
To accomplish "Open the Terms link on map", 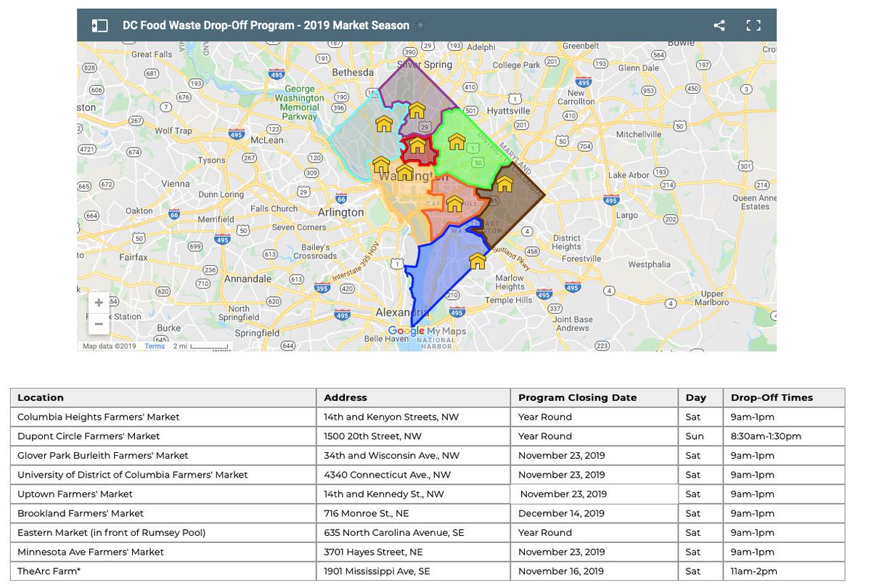I will [x=155, y=346].
